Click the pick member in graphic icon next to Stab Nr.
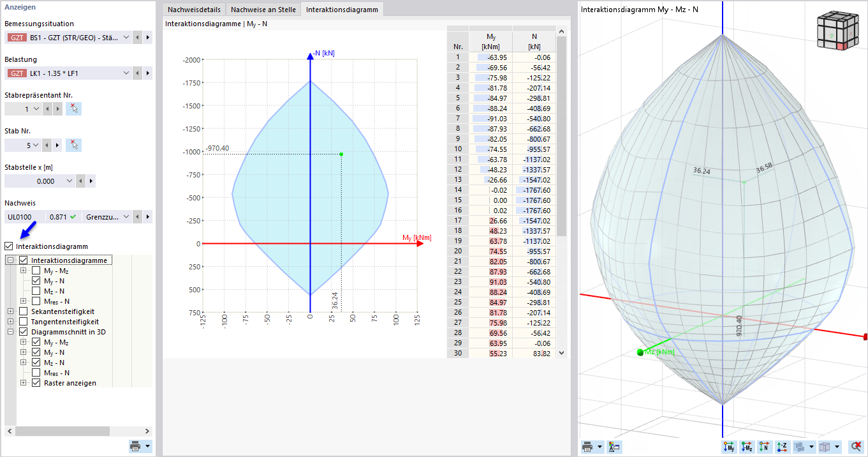The height and width of the screenshot is (457, 868). [75, 145]
